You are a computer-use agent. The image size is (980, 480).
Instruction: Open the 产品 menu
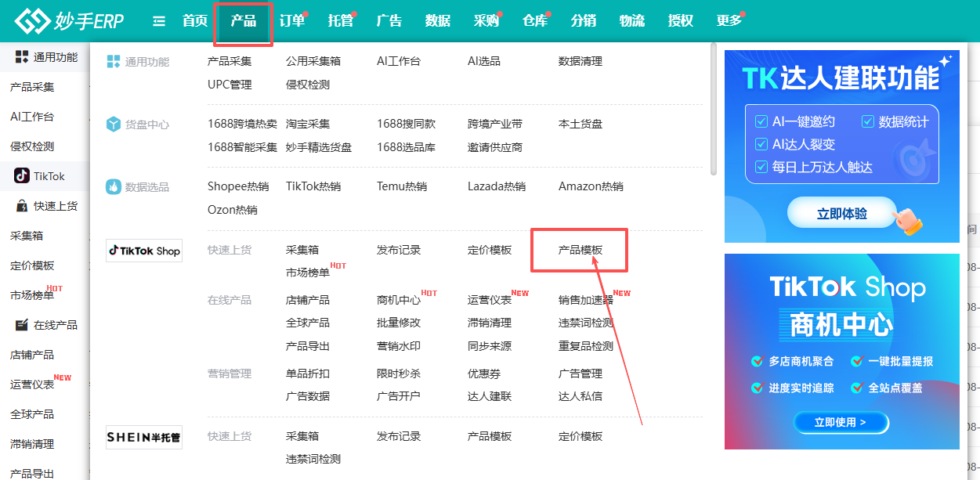244,21
